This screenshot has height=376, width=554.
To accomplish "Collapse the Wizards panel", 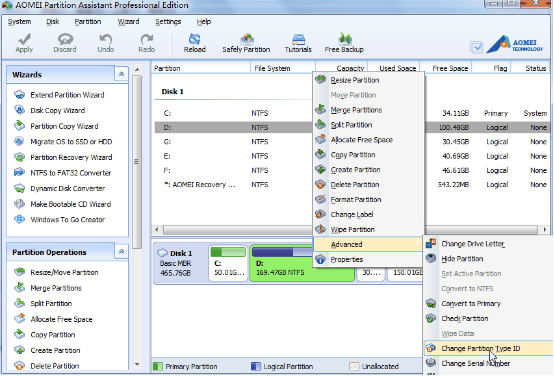I will click(121, 74).
